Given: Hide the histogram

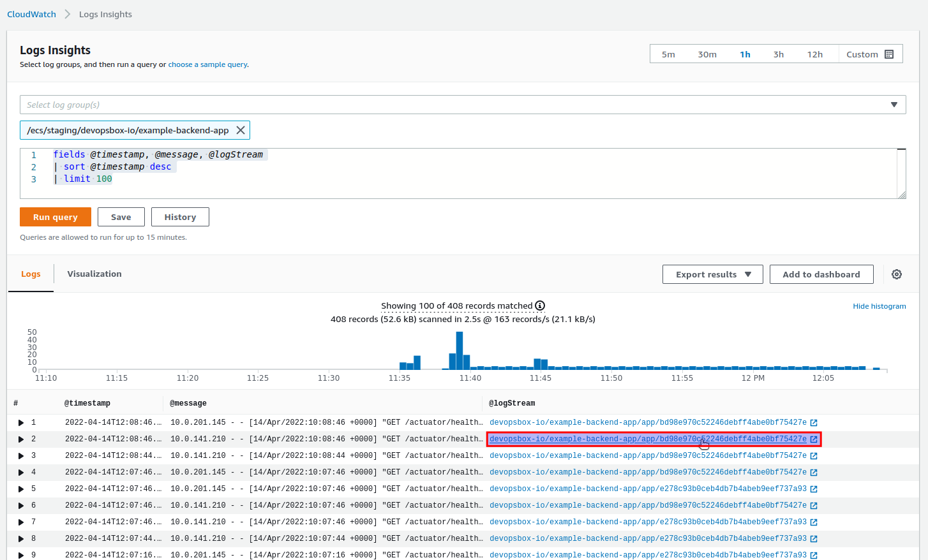Looking at the screenshot, I should [879, 306].
